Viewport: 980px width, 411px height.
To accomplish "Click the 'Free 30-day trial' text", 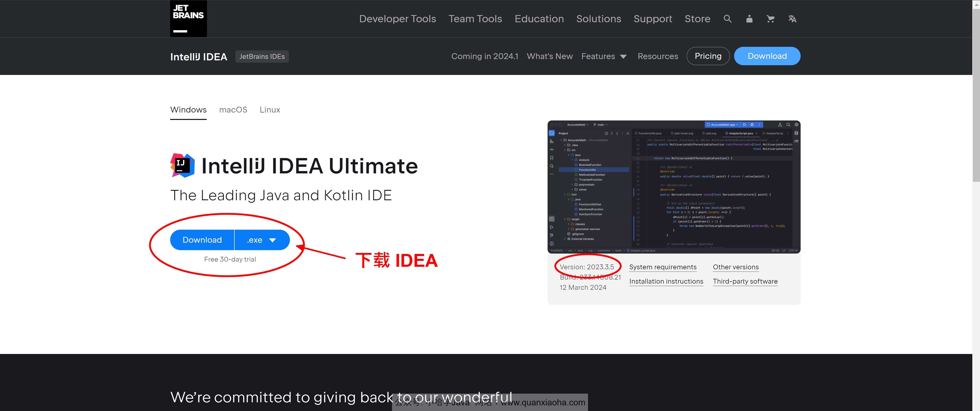I will pyautogui.click(x=230, y=259).
